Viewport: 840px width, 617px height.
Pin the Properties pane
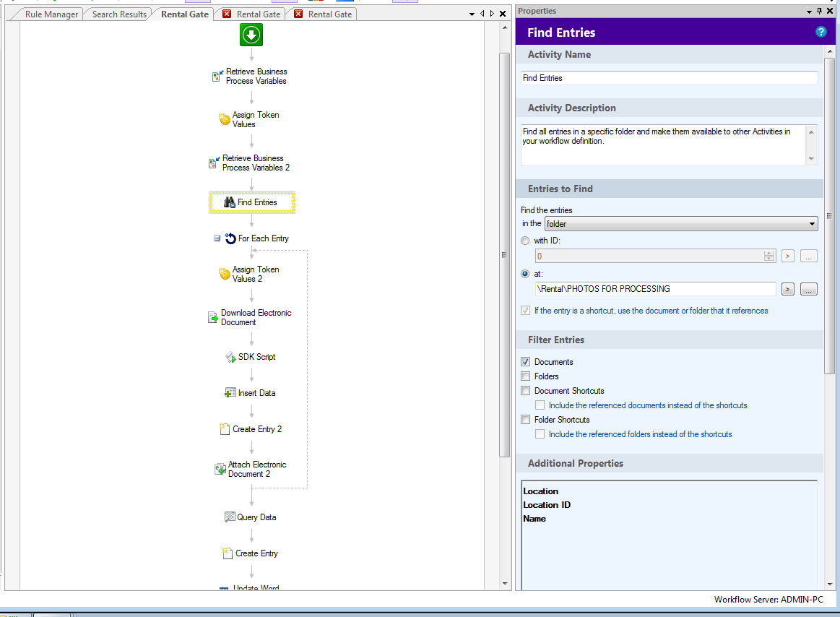[x=819, y=11]
